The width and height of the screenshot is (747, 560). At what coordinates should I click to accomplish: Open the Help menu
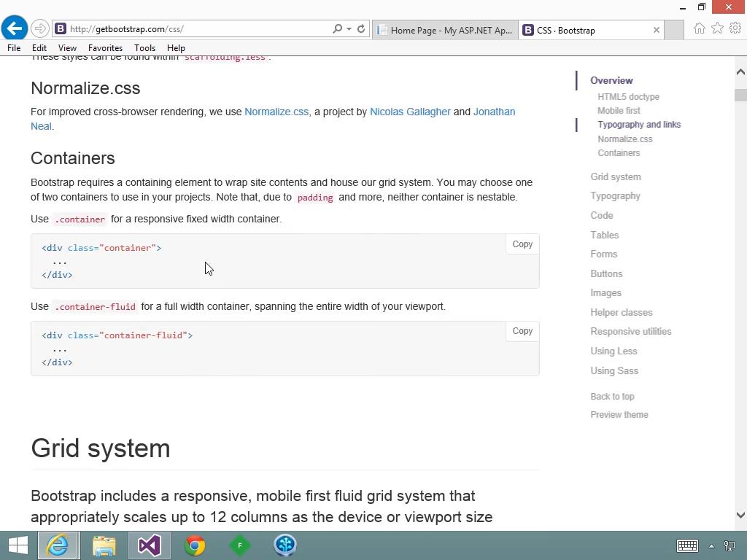click(x=176, y=48)
